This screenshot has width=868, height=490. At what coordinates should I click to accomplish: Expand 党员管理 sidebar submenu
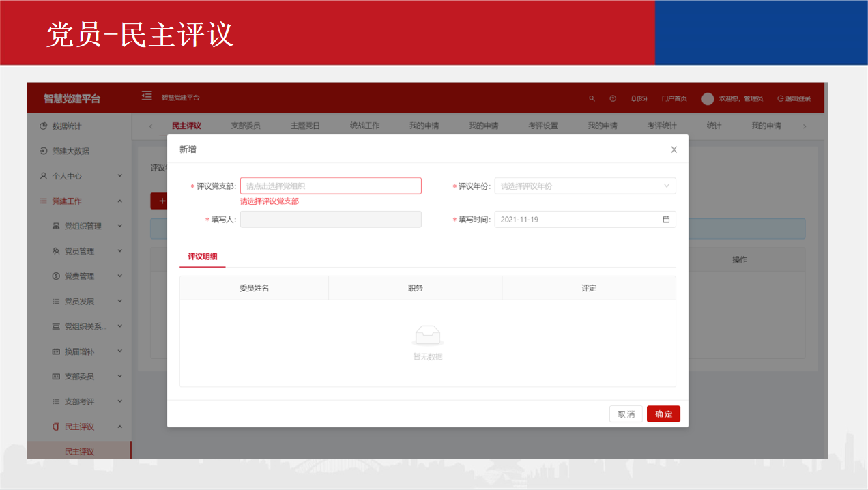(x=79, y=251)
